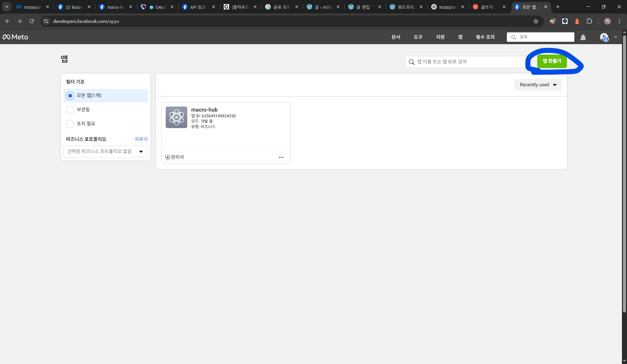Image resolution: width=627 pixels, height=364 pixels.
Task: Open the 도구 menu
Action: [418, 37]
